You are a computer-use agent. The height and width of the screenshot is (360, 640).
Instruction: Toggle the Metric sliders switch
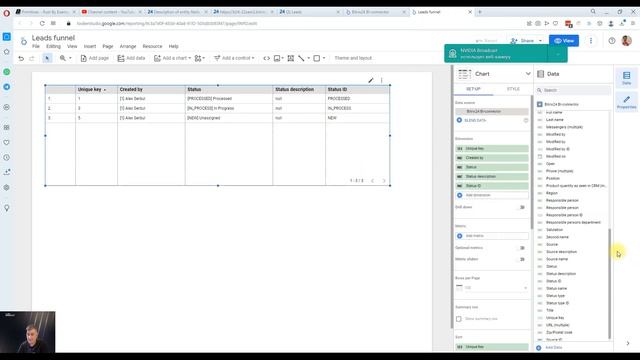[521, 260]
